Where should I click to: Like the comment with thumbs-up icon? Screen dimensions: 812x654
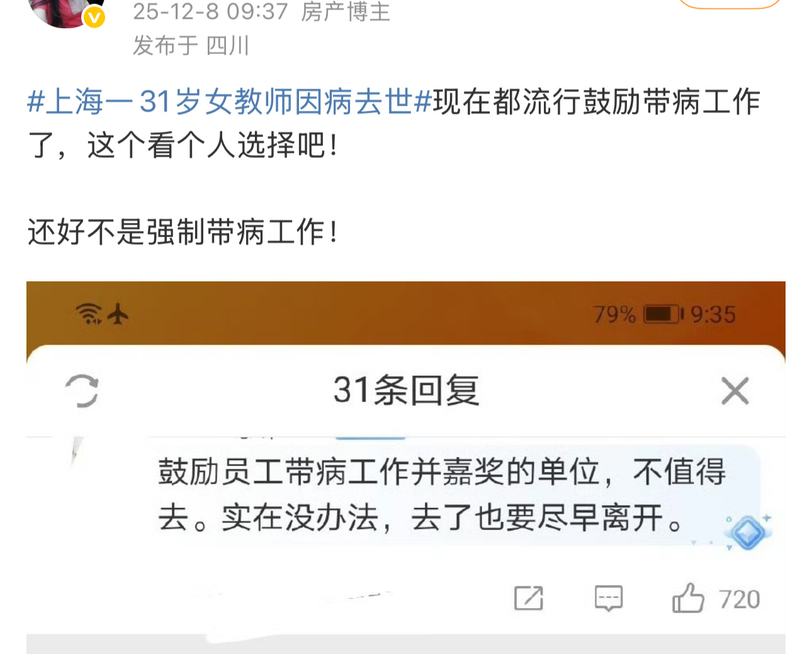pyautogui.click(x=688, y=597)
